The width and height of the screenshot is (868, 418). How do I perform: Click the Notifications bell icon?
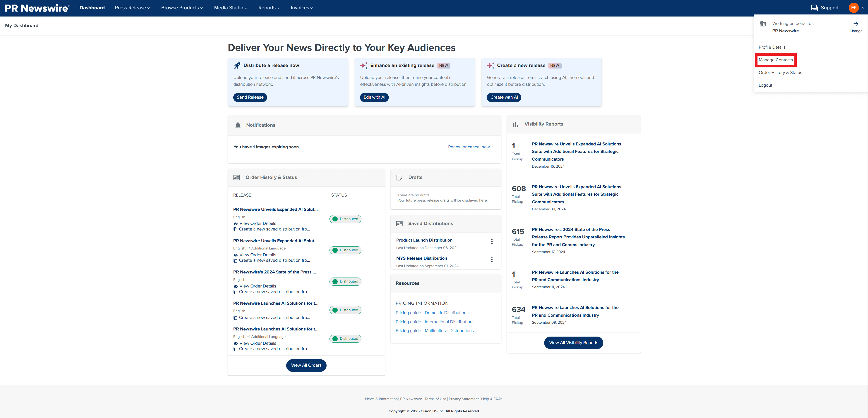click(238, 125)
